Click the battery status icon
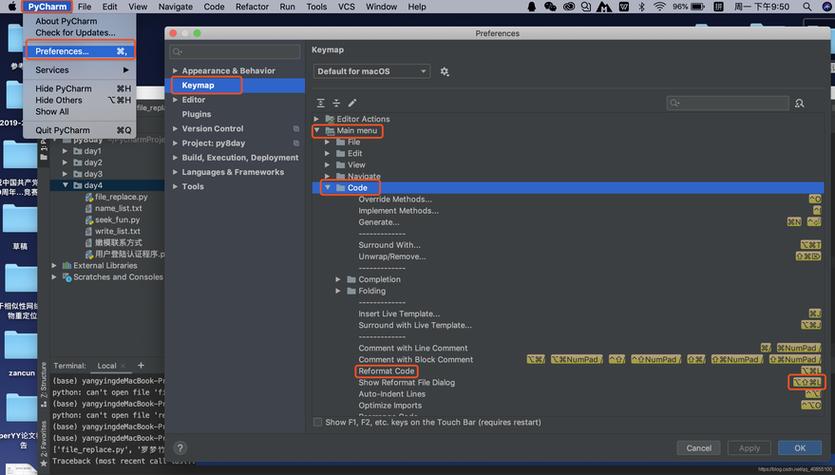The width and height of the screenshot is (835, 475). coord(698,6)
